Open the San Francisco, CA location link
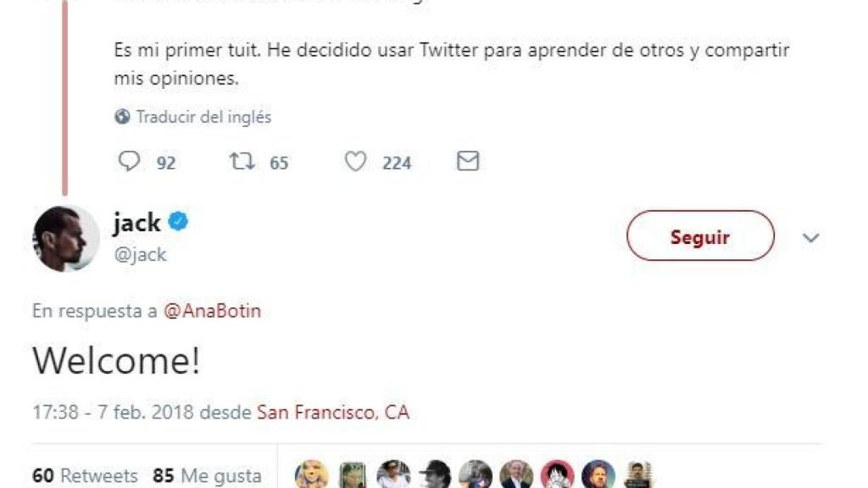868x488 pixels. pyautogui.click(x=333, y=412)
